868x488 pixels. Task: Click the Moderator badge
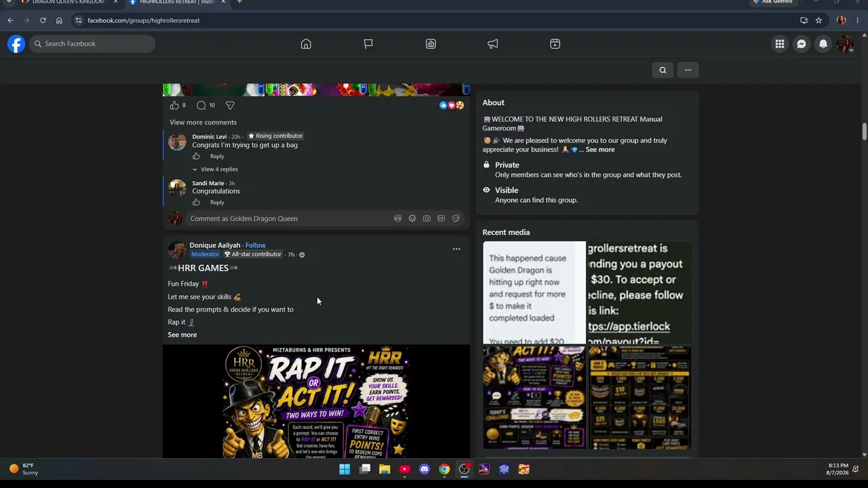(x=205, y=255)
